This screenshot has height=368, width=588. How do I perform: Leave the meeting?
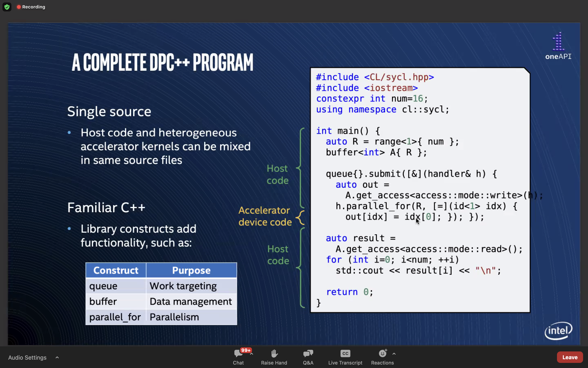click(x=570, y=357)
